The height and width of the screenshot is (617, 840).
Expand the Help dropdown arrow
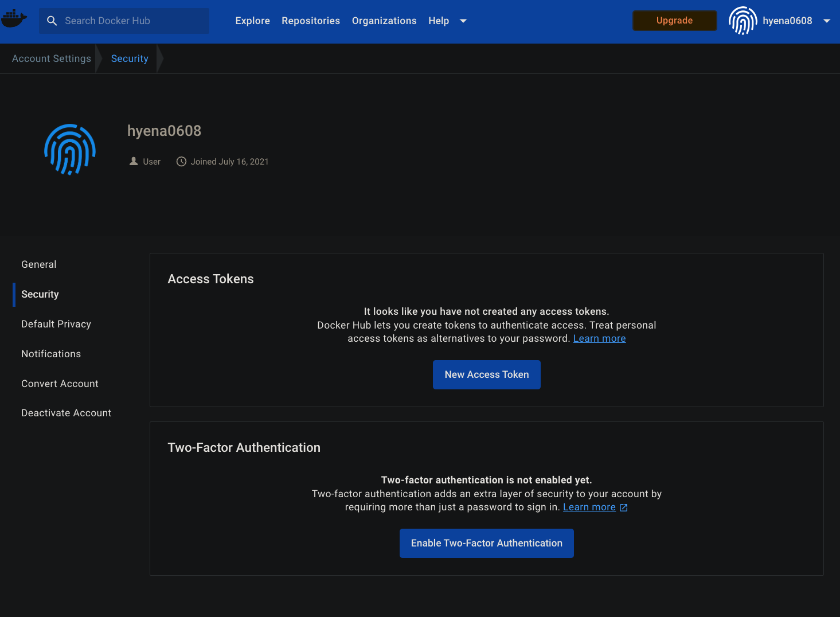point(463,21)
